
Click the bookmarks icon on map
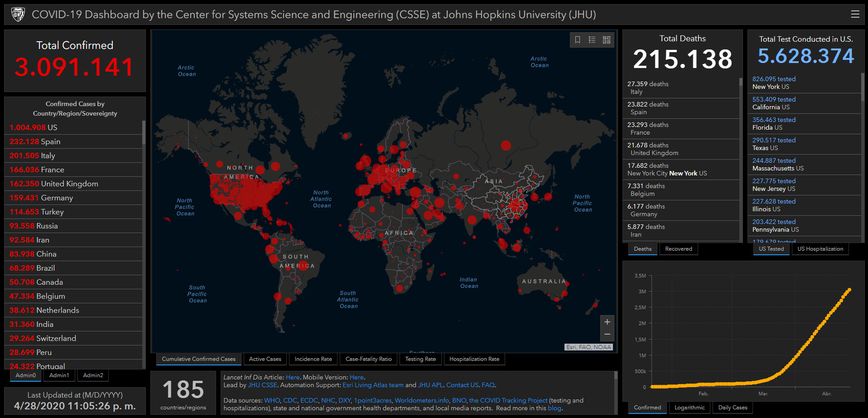click(578, 40)
